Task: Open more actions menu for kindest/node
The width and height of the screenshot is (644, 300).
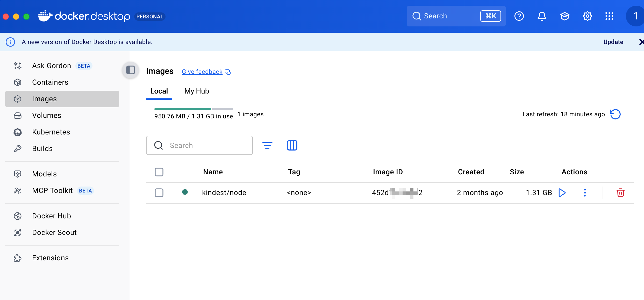Action: [x=585, y=193]
